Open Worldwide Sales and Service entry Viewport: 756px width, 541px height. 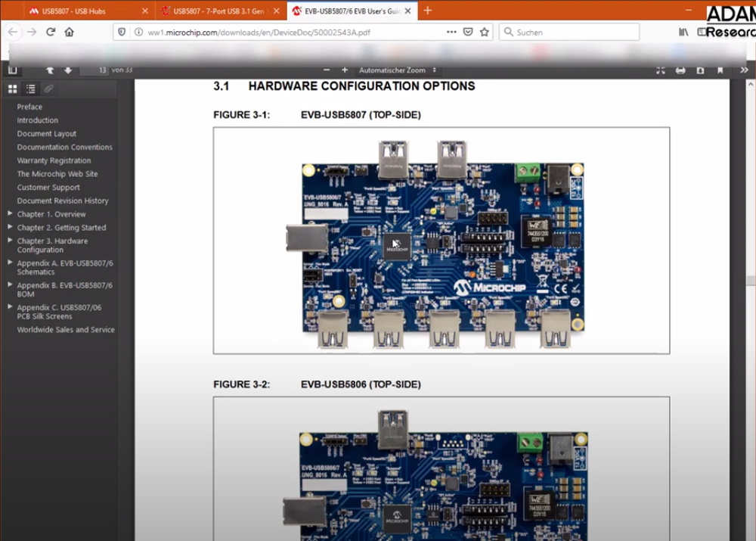(66, 330)
